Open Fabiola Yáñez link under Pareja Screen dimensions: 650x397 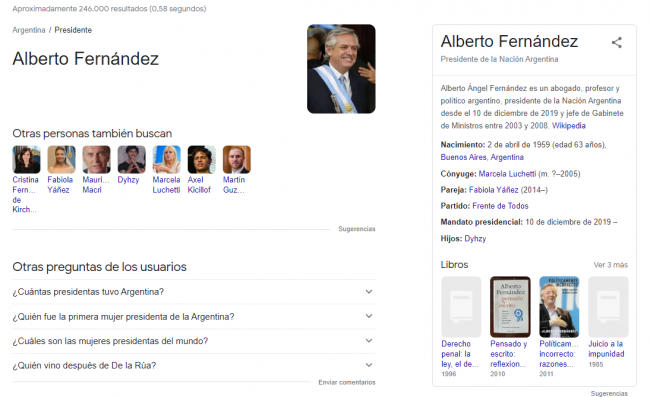pos(493,190)
